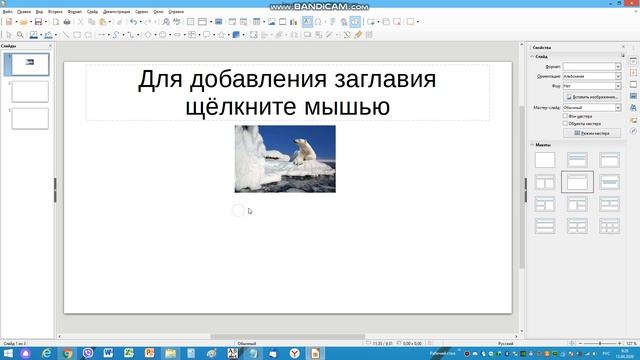The height and width of the screenshot is (360, 640).
Task: Open the line color dropdown arrow
Action: 41,35
